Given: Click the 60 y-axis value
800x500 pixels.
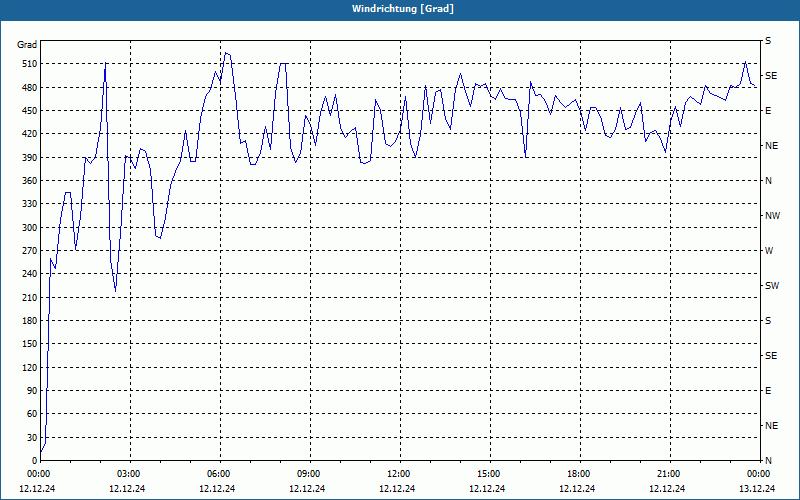Looking at the screenshot, I should 32,414.
